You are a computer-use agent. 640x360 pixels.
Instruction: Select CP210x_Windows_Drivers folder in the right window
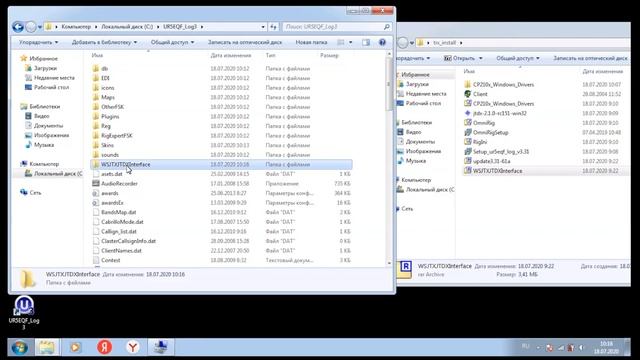coord(503,84)
